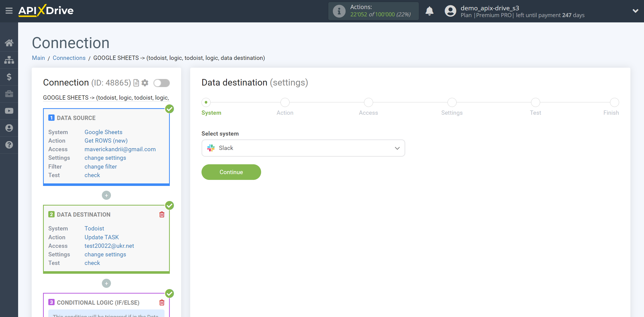The width and height of the screenshot is (644, 317).
Task: Click Data Destination green checkmark badge
Action: (x=170, y=206)
